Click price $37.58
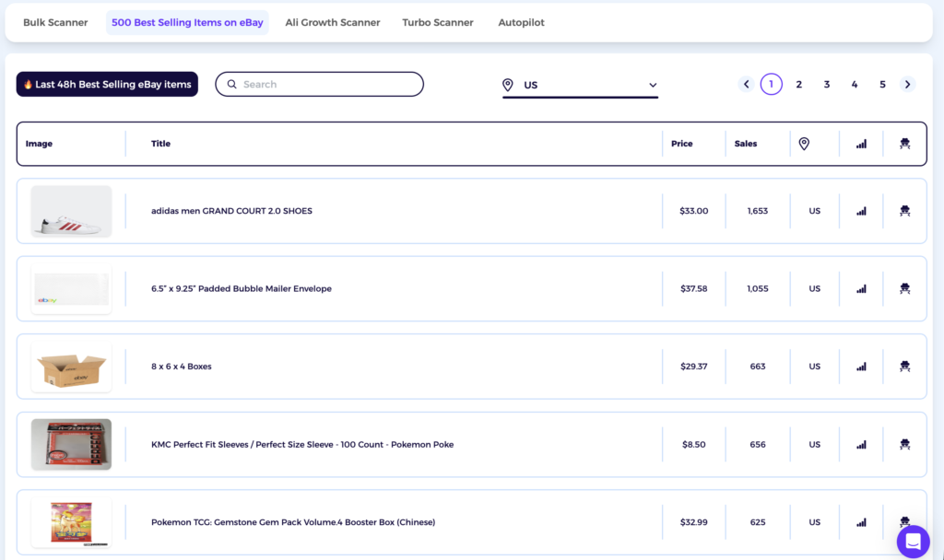 click(x=694, y=288)
